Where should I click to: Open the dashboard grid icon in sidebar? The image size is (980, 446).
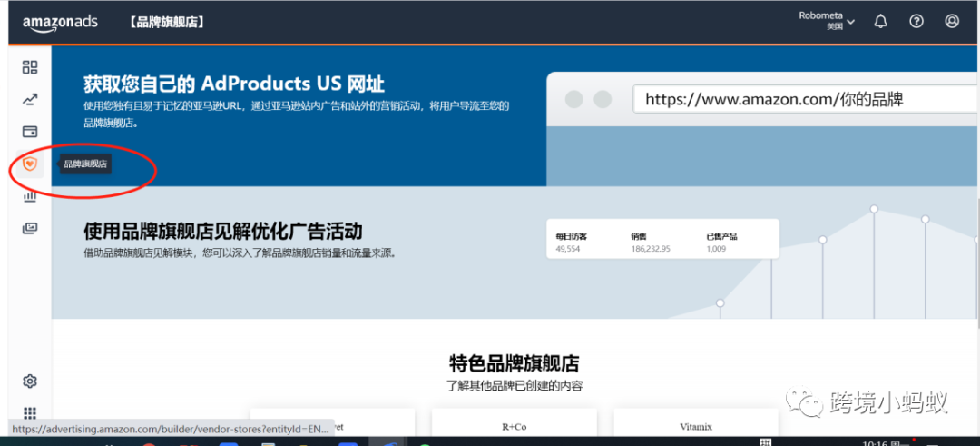30,67
